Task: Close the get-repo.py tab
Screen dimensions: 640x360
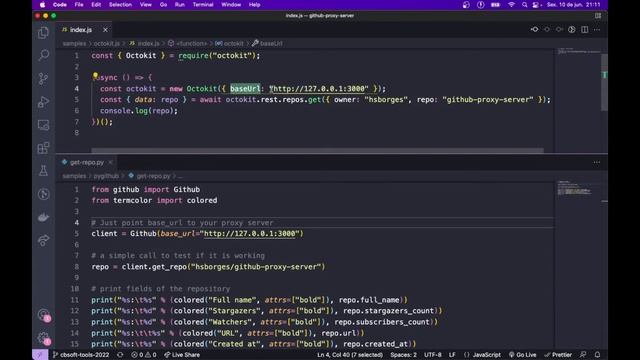Action: [x=110, y=162]
